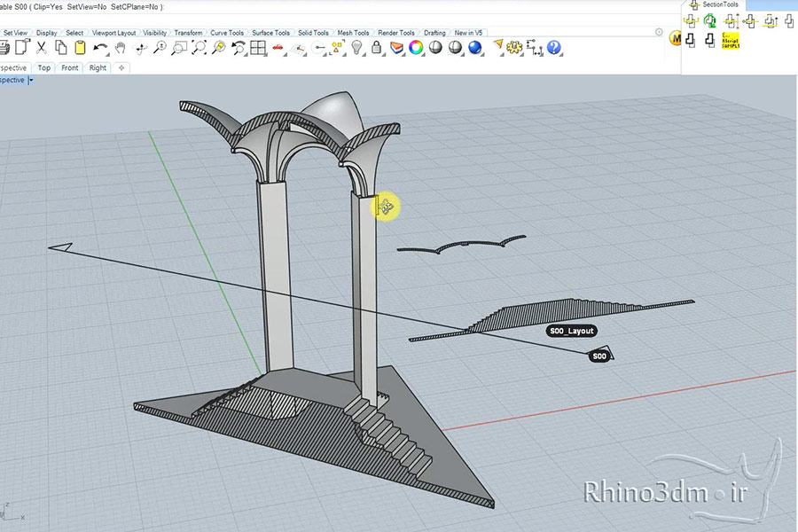Click the Zoom Extents icon

tap(199, 48)
